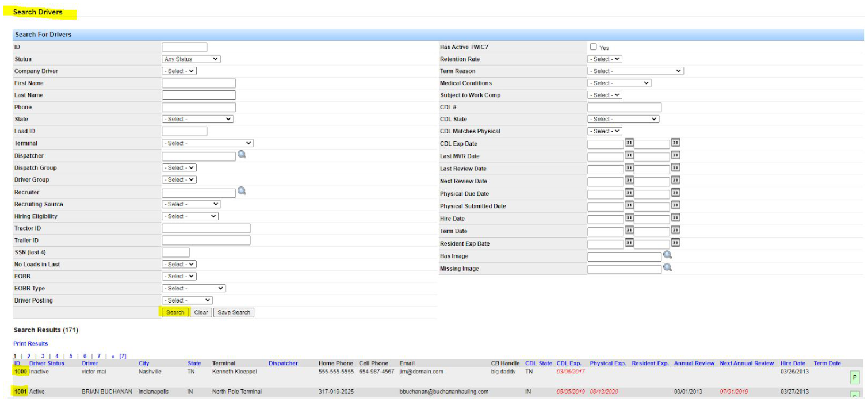
Task: Focus the ID input field
Action: pyautogui.click(x=184, y=47)
